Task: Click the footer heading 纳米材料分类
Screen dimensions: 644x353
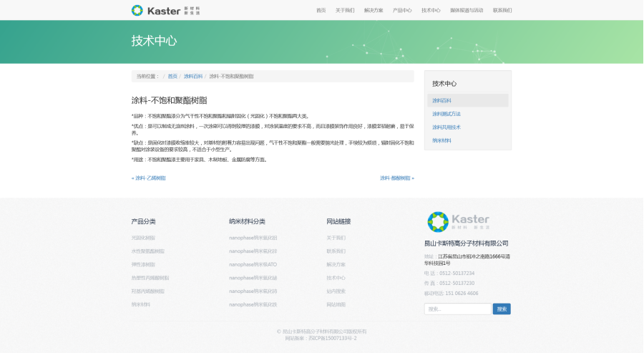Action: pyautogui.click(x=248, y=221)
